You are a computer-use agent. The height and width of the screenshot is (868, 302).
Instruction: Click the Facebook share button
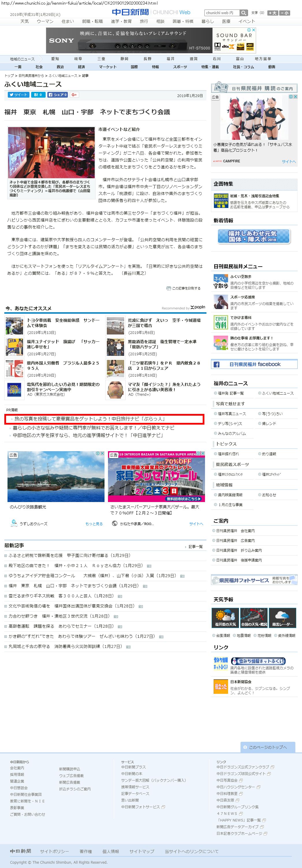point(57,95)
